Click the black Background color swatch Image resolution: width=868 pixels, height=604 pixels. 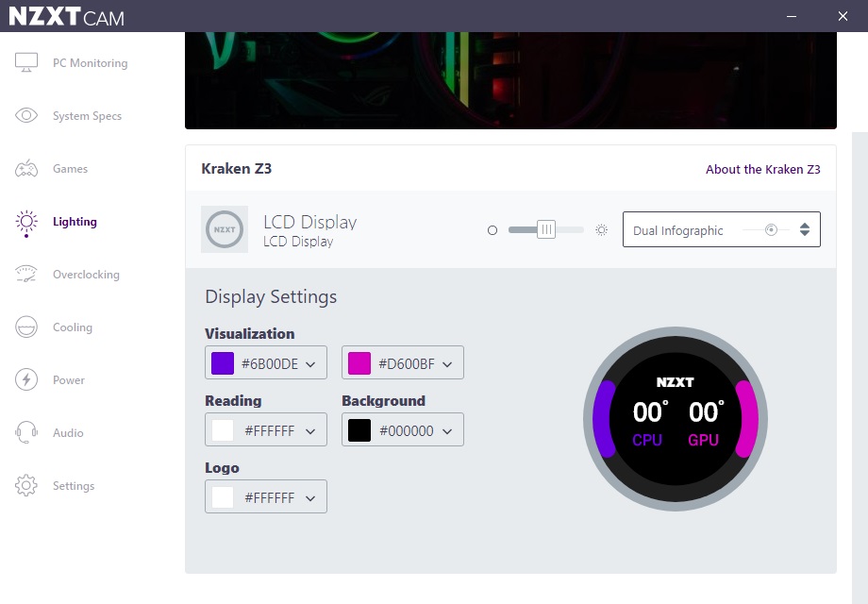tap(359, 430)
